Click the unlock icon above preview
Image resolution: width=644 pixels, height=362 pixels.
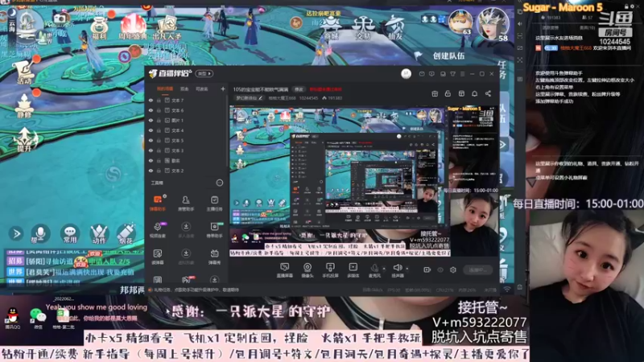tap(448, 93)
